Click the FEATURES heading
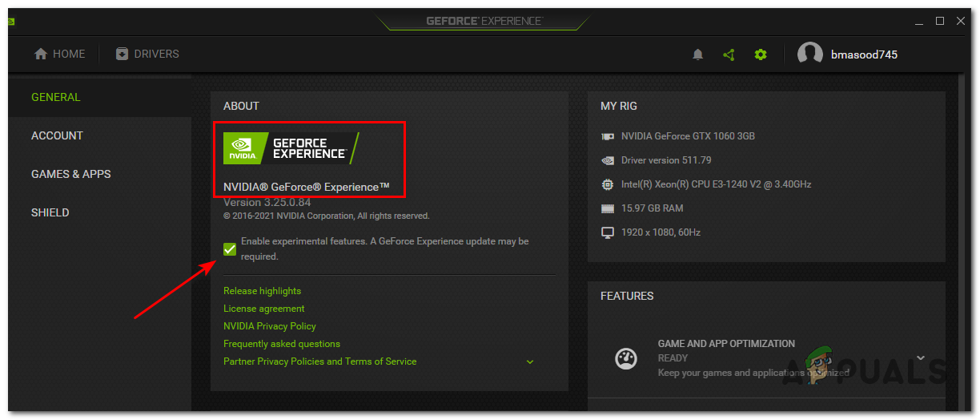The width and height of the screenshot is (980, 420). (x=627, y=296)
